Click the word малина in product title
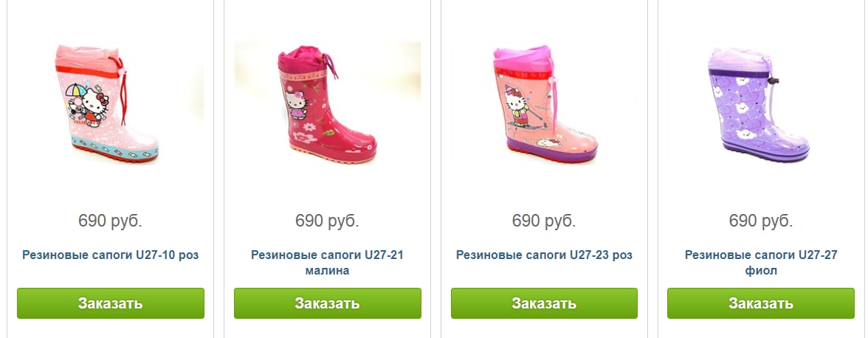The image size is (868, 338). click(x=327, y=271)
